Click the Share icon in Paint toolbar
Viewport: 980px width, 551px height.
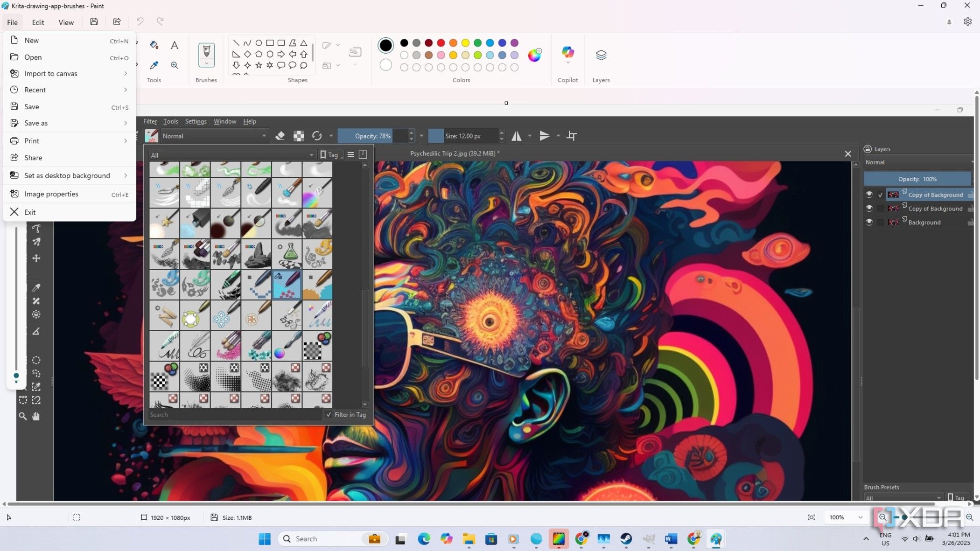[117, 21]
